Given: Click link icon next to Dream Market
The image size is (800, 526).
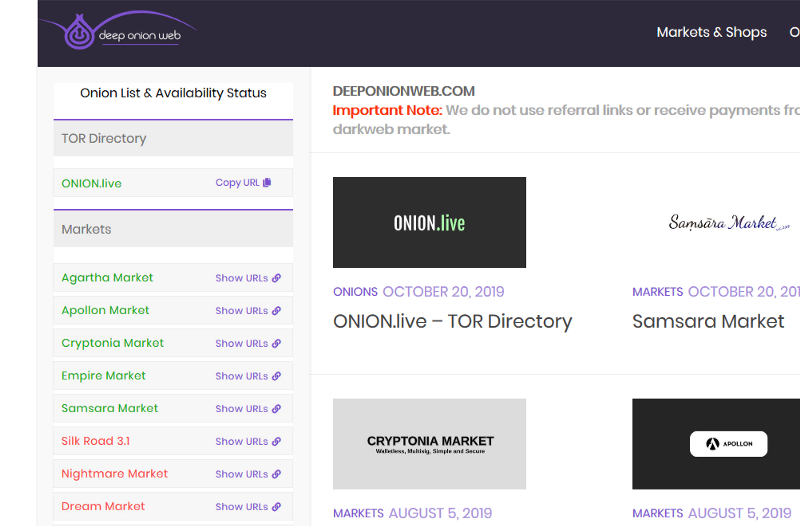Looking at the screenshot, I should (276, 507).
